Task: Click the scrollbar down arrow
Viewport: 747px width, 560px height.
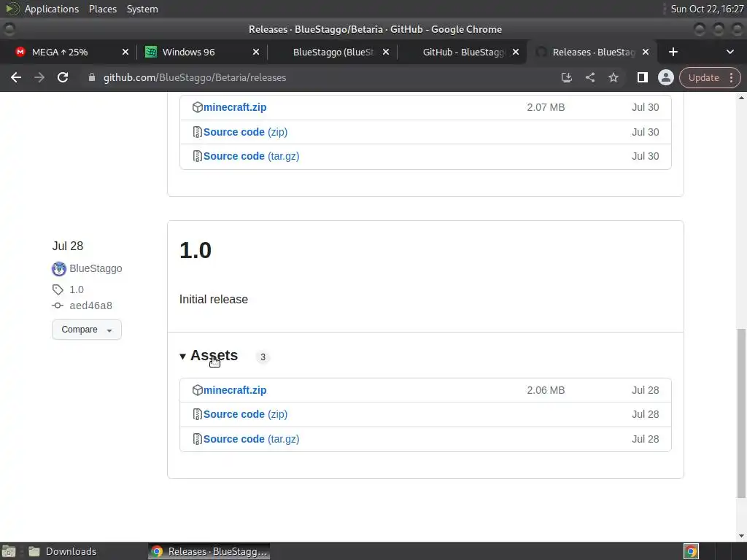Action: [741, 536]
